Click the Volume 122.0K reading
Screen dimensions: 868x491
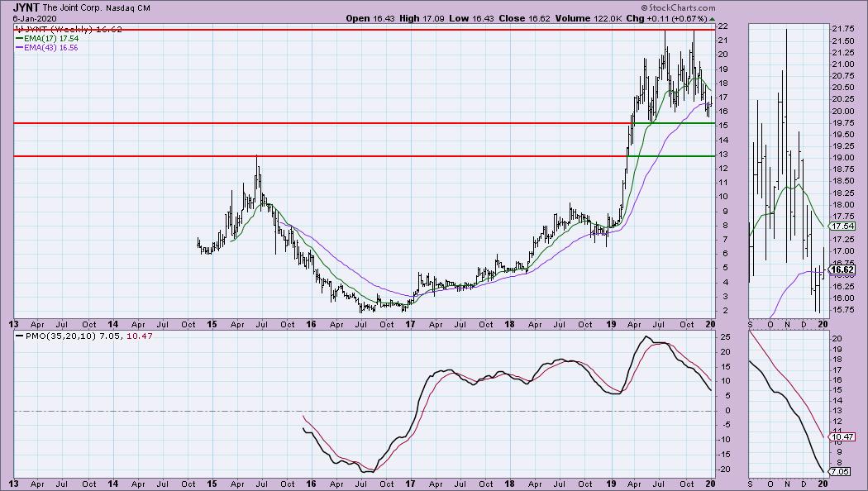click(589, 18)
